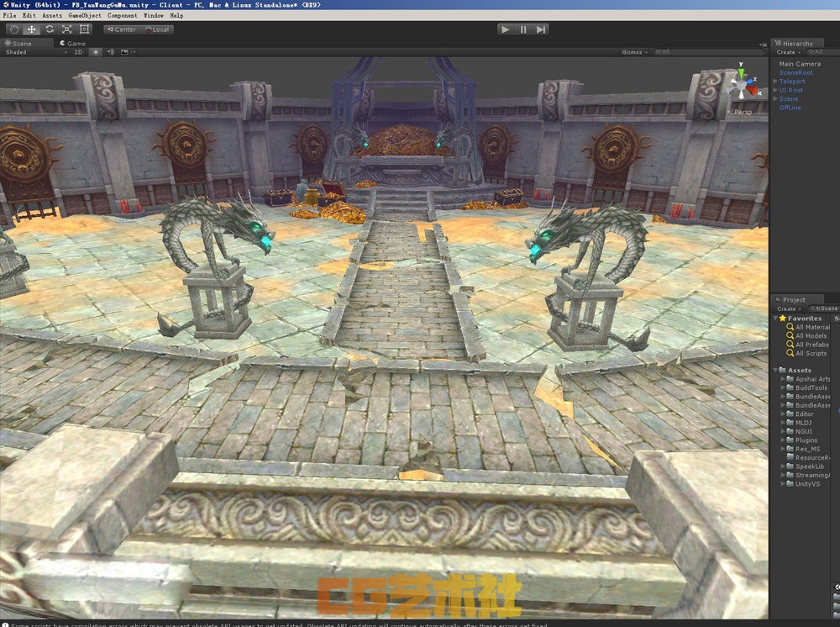Screen dimensions: 840x627
Task: Open the Assets menu
Action: (52, 15)
